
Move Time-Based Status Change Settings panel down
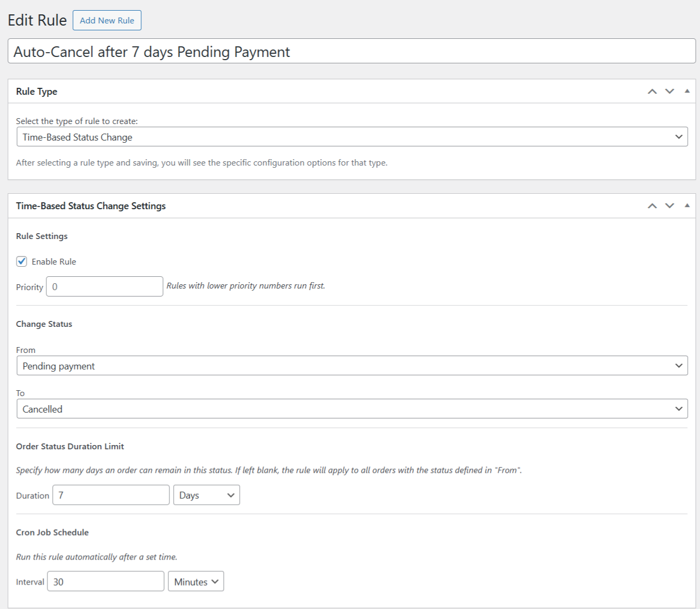click(670, 206)
